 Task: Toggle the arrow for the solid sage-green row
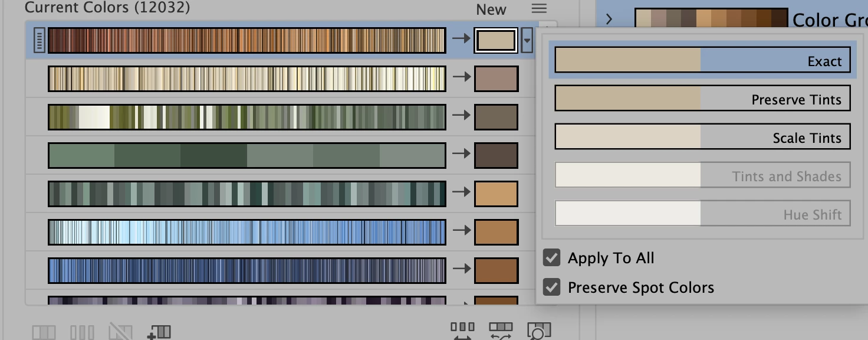[x=460, y=154]
